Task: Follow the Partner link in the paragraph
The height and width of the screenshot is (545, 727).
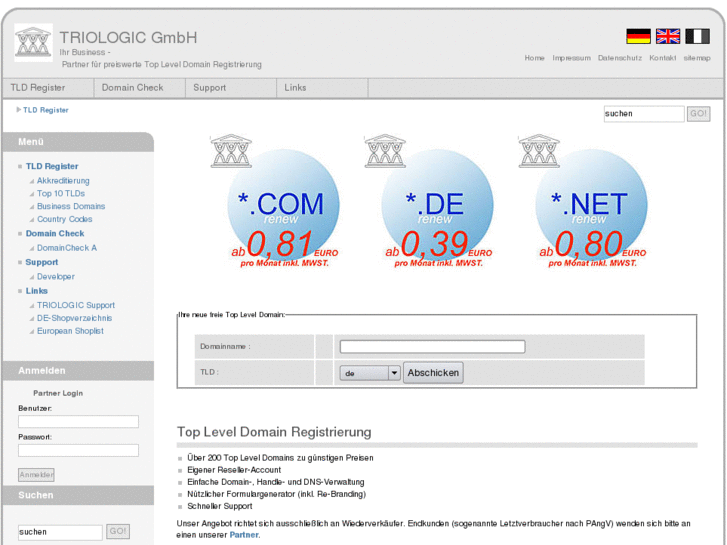Action: [x=244, y=535]
